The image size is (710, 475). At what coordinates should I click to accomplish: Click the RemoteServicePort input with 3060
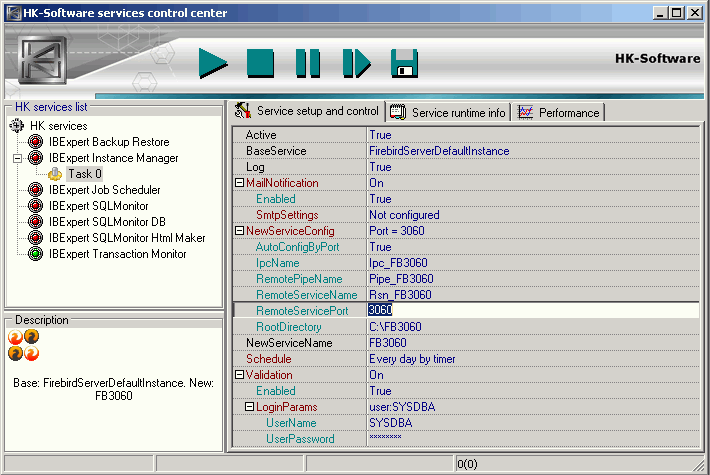coord(533,310)
